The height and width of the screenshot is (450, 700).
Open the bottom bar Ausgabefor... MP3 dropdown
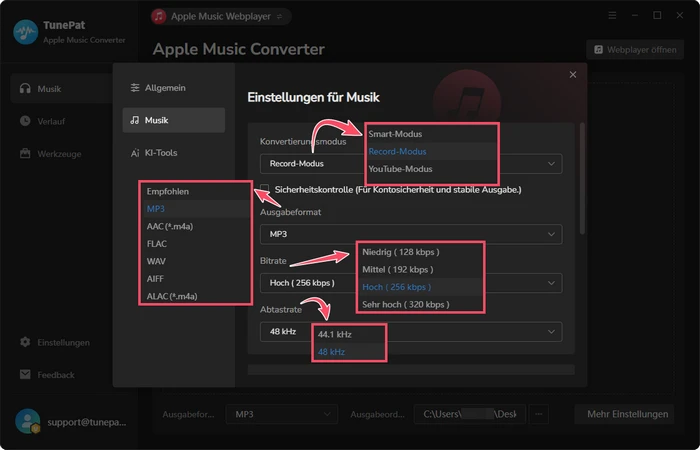coord(282,414)
